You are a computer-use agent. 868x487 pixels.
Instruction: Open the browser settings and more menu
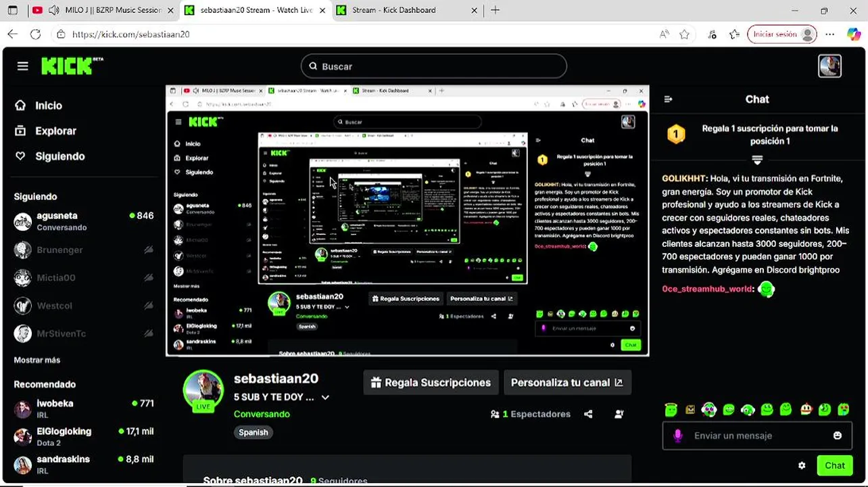(831, 34)
